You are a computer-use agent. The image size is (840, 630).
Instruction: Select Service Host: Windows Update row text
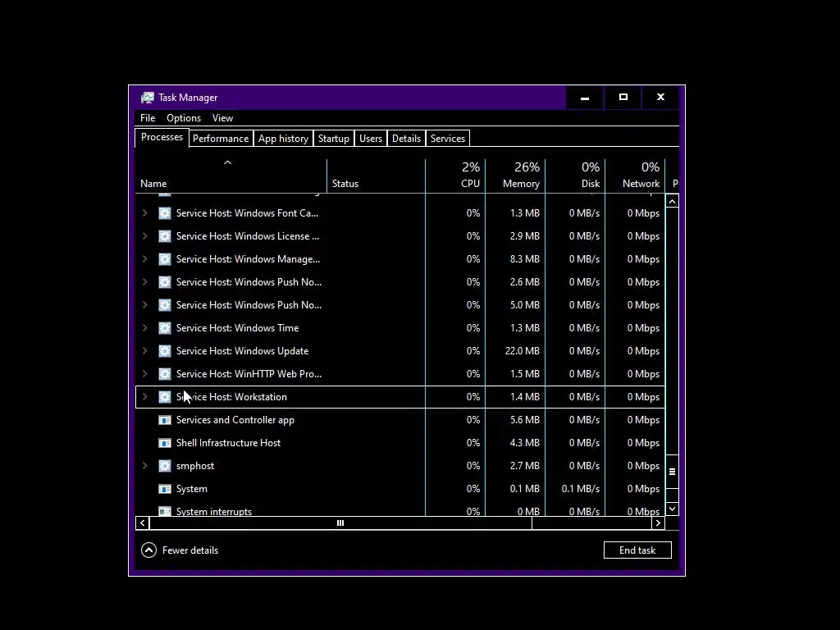242,351
